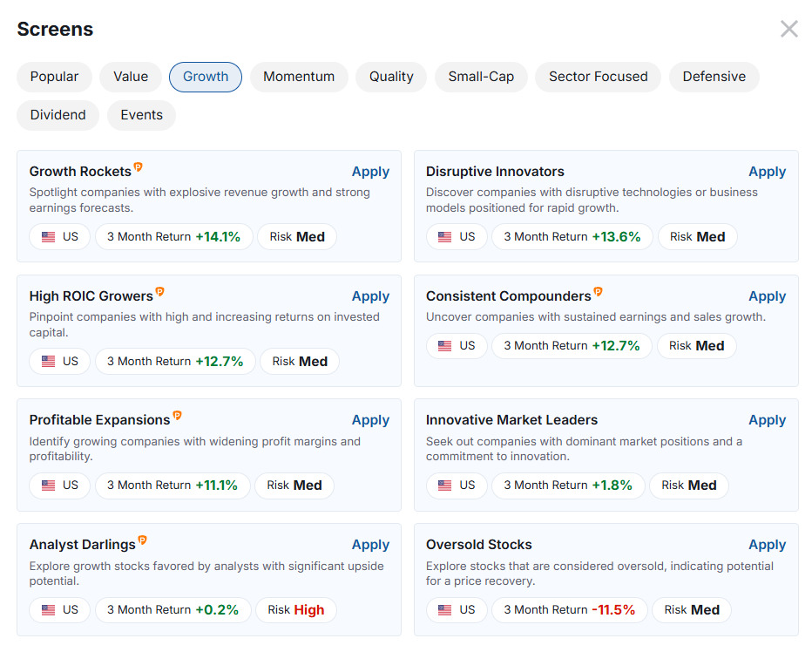The width and height of the screenshot is (812, 652).
Task: Click the premium badge on Profitable Expansions
Action: tap(178, 415)
